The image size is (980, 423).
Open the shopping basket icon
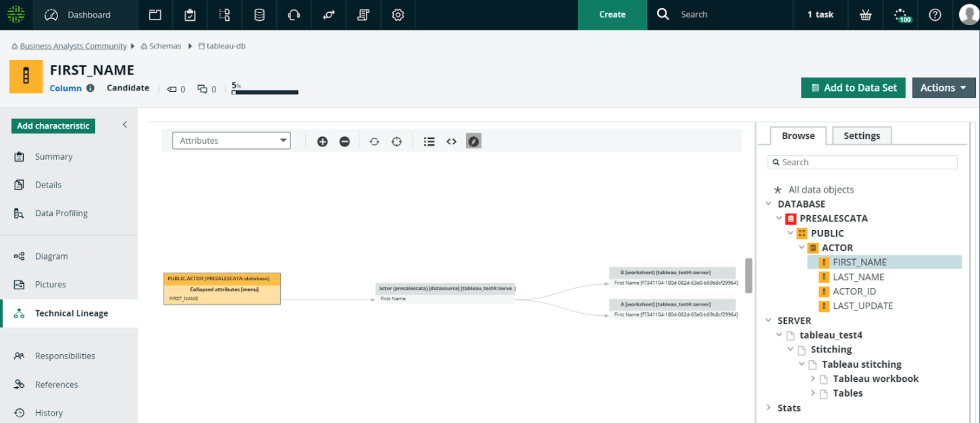(x=865, y=14)
